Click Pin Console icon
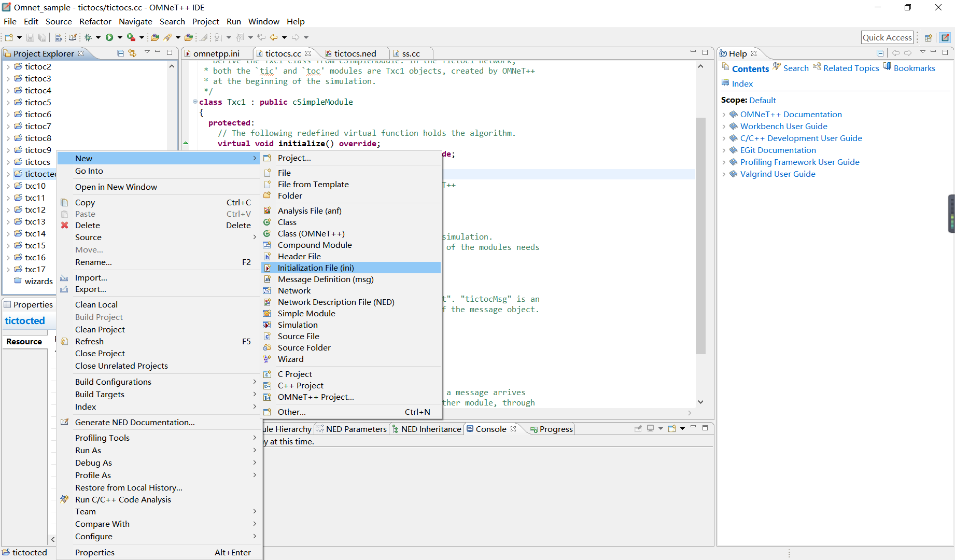The width and height of the screenshot is (955, 560). pos(638,429)
